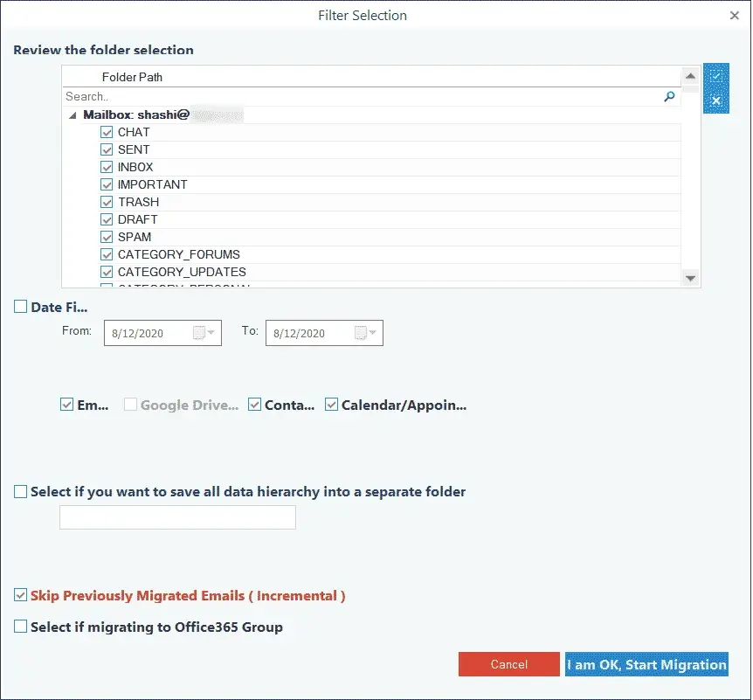This screenshot has width=753, height=700.
Task: Enable migrating to Office365 Group checkbox
Action: point(20,627)
